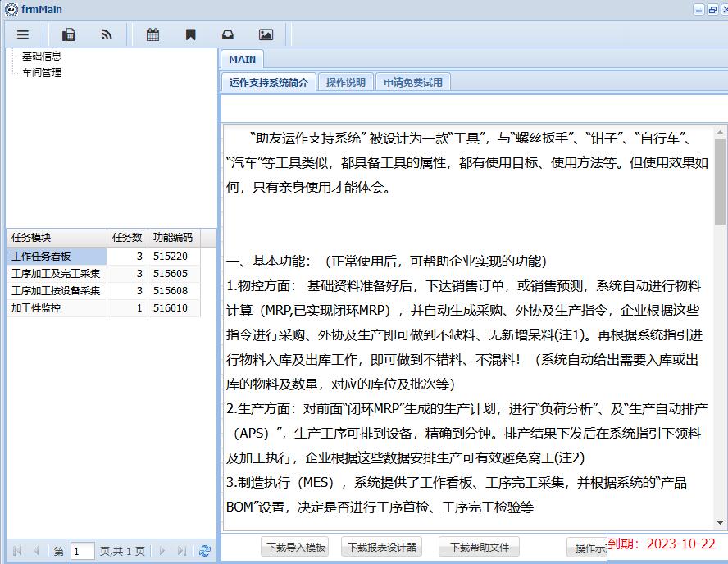
Task: Click the 下载报表设计器 button
Action: coord(381,548)
